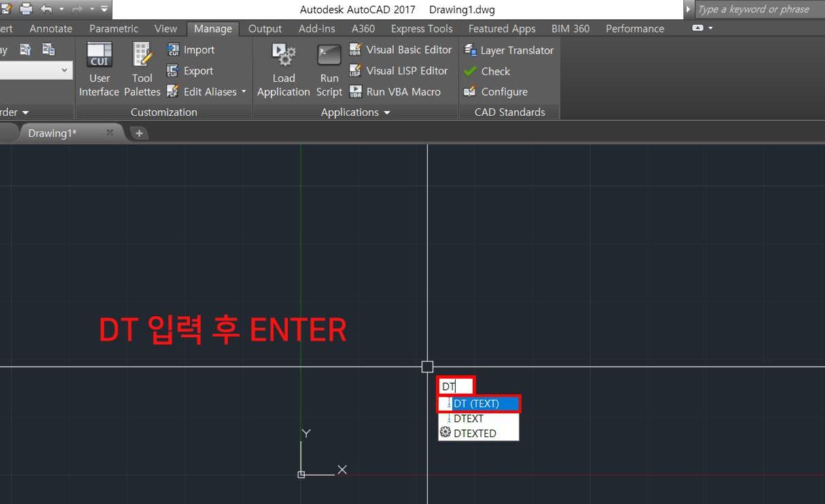The width and height of the screenshot is (825, 504).
Task: Select DTEXT from suggestion list
Action: tap(478, 418)
